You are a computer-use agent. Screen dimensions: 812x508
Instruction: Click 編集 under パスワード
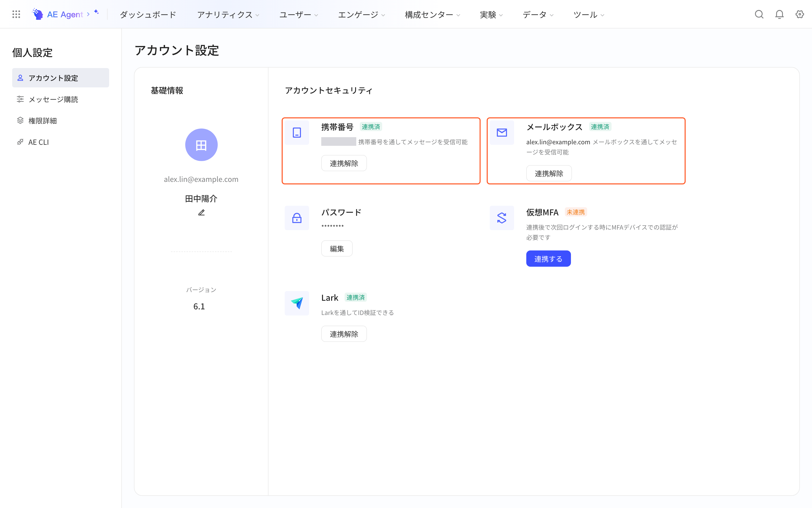[337, 249]
